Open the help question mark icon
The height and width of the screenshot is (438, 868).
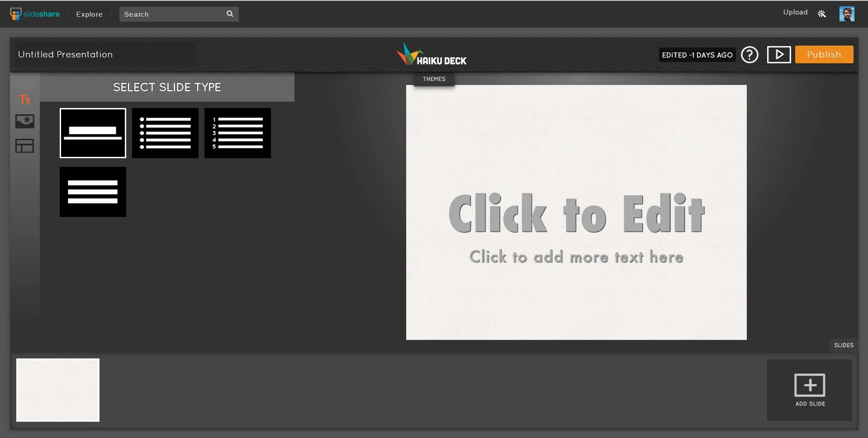[x=749, y=55]
